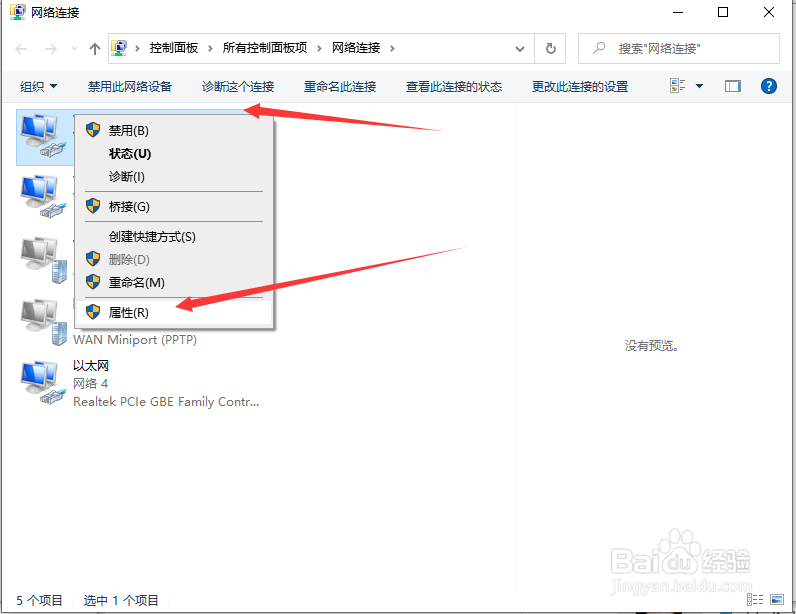
Task: Select the 以太网 adapter icon
Action: coord(44,383)
